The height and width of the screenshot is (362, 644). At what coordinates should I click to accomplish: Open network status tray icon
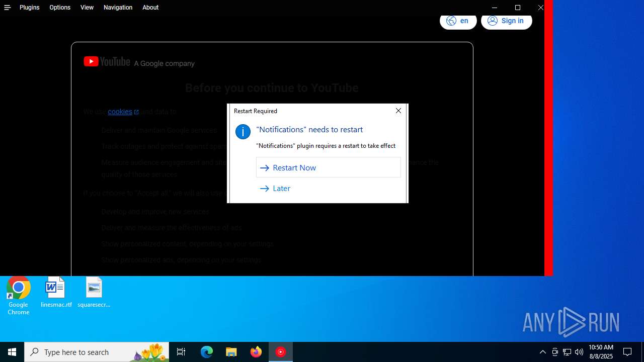[567, 352]
